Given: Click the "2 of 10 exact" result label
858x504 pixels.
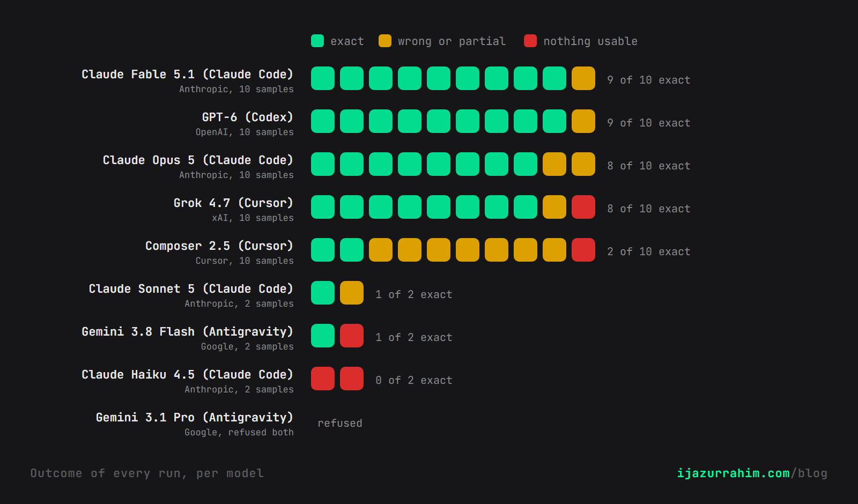Looking at the screenshot, I should point(649,251).
